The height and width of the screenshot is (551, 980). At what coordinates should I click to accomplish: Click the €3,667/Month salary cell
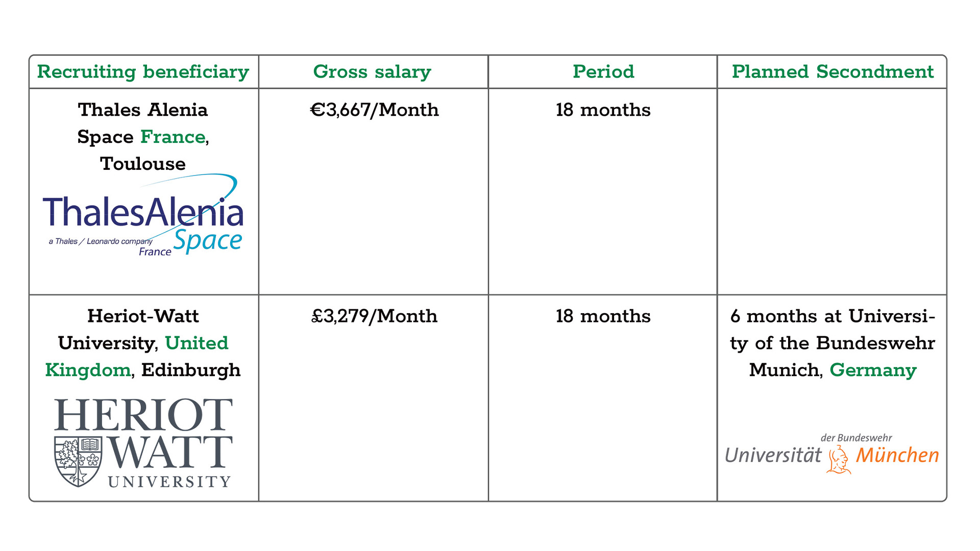pos(374,110)
